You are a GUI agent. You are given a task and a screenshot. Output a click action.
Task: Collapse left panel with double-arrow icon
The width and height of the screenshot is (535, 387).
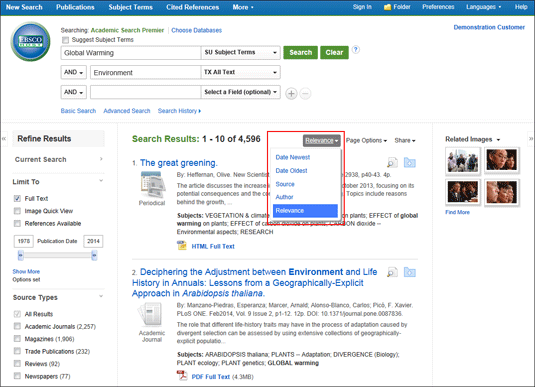pos(4,139)
